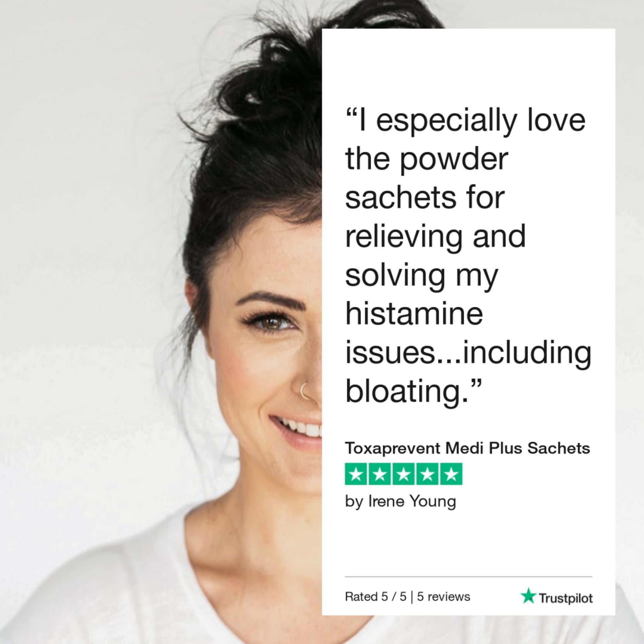Click the "issues...including" line of the quote

[x=468, y=353]
